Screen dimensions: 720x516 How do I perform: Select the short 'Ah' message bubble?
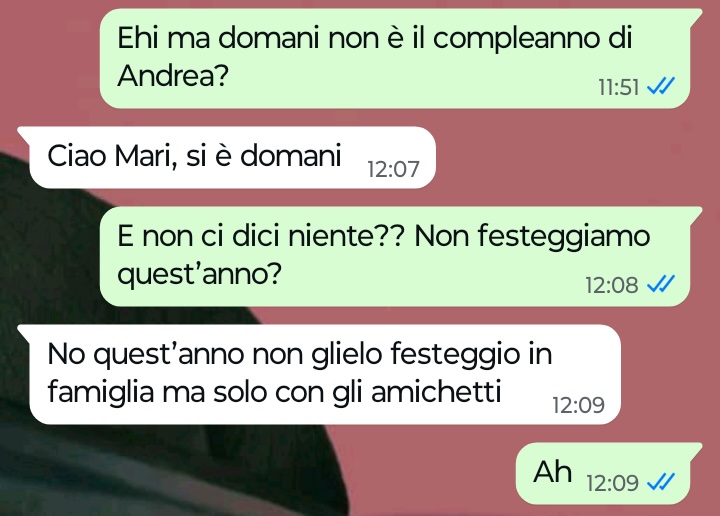tap(609, 473)
